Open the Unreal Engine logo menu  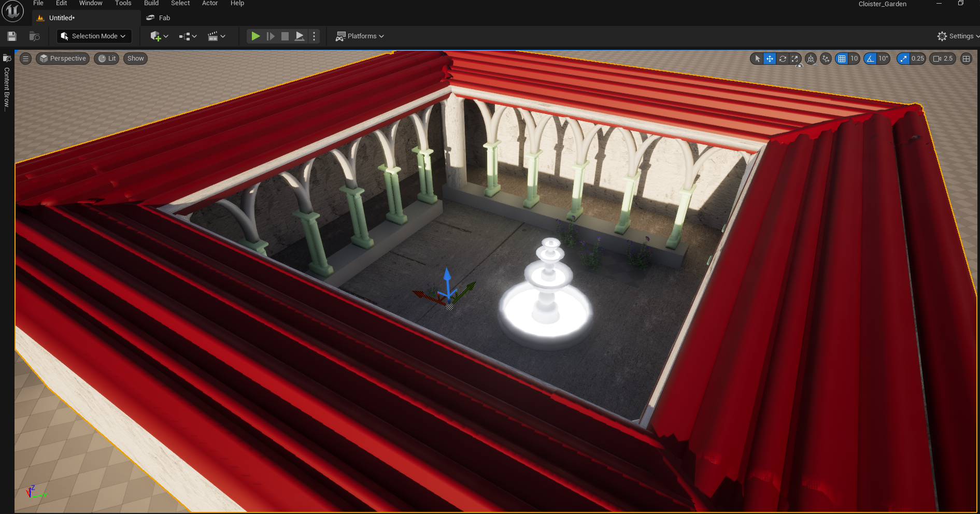(12, 11)
